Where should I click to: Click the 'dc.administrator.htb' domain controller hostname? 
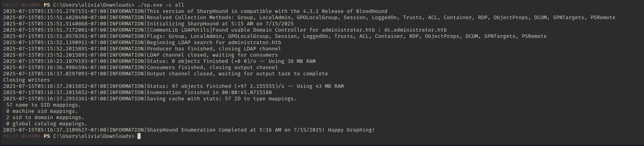point(416,30)
